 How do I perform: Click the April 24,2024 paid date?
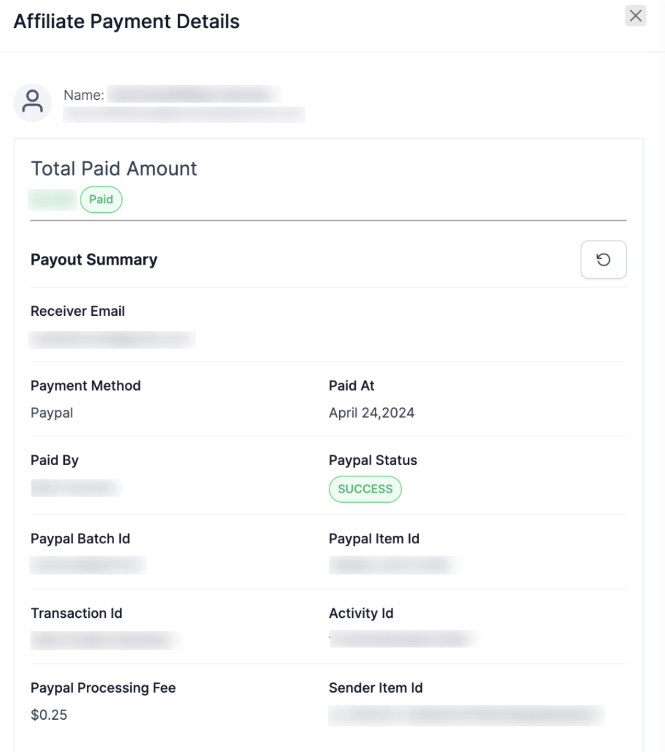point(371,414)
